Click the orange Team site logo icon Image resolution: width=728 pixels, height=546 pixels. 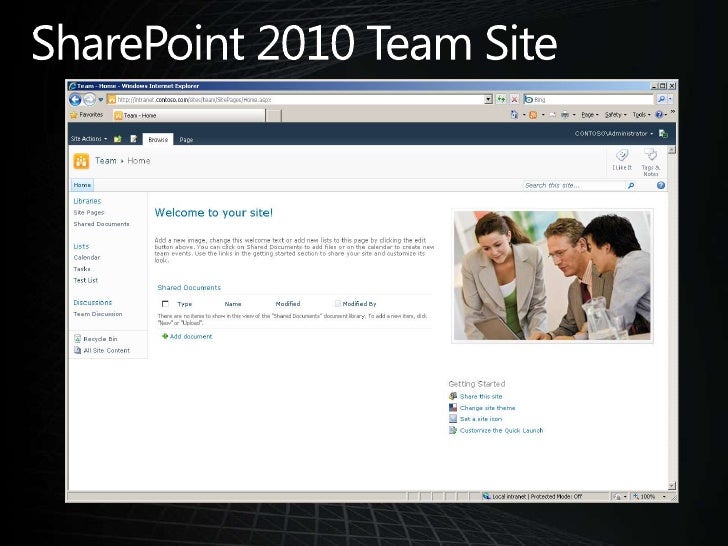(x=81, y=162)
